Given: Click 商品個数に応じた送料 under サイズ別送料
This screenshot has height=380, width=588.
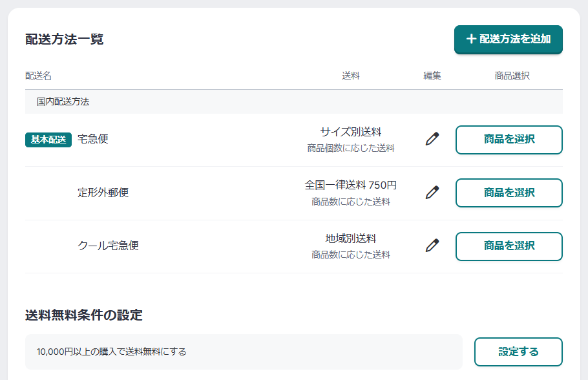Looking at the screenshot, I should (351, 148).
